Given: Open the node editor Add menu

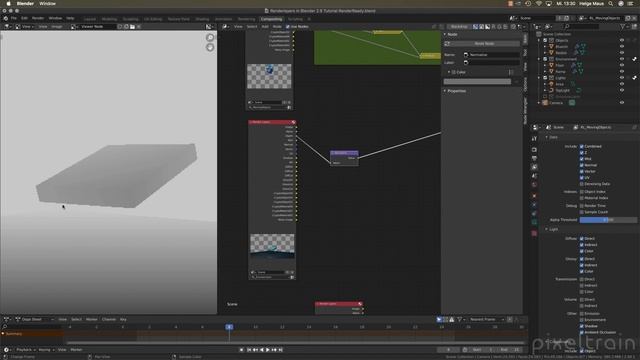Looking at the screenshot, I should coord(265,27).
